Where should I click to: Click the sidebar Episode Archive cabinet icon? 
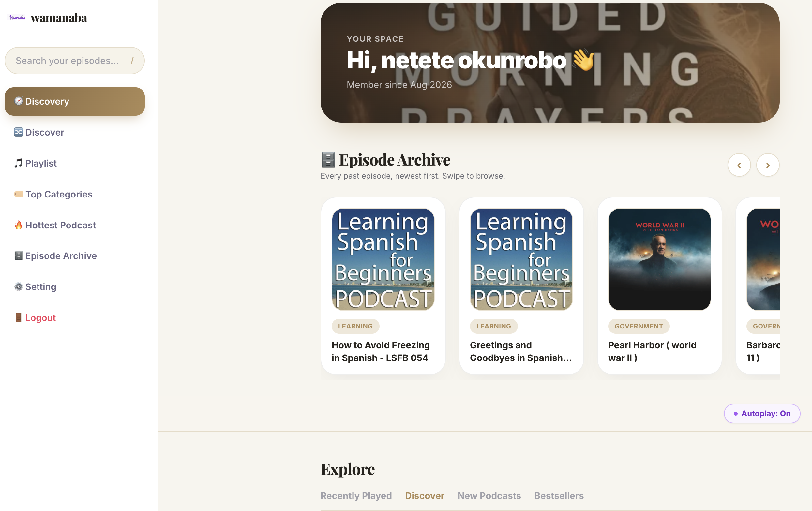[19, 256]
